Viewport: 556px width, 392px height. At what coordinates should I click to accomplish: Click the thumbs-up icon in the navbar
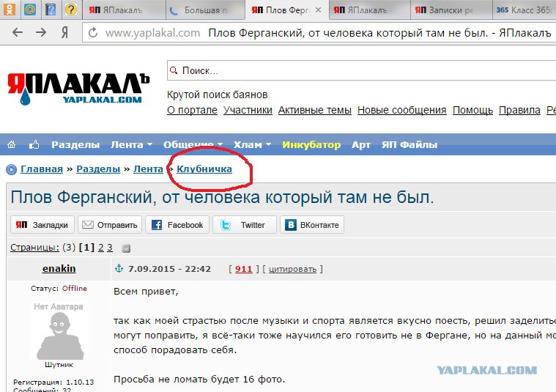point(34,144)
